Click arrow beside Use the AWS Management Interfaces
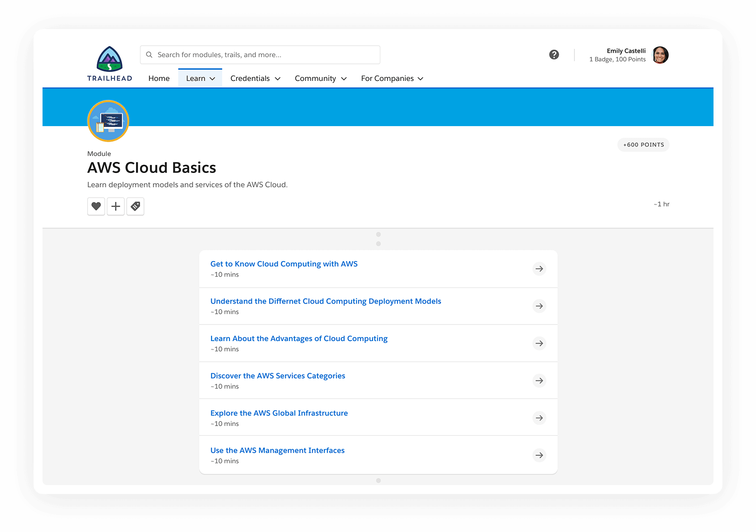This screenshot has width=756, height=532. [539, 455]
